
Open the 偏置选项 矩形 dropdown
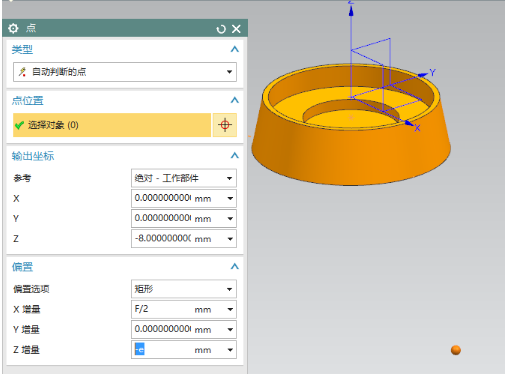[184, 289]
